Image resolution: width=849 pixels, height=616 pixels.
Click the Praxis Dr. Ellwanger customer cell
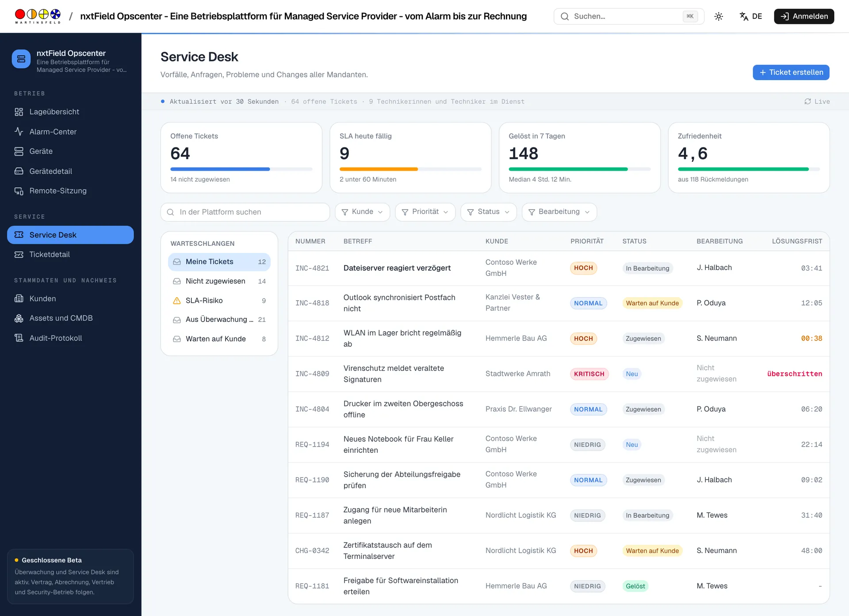[x=519, y=409]
